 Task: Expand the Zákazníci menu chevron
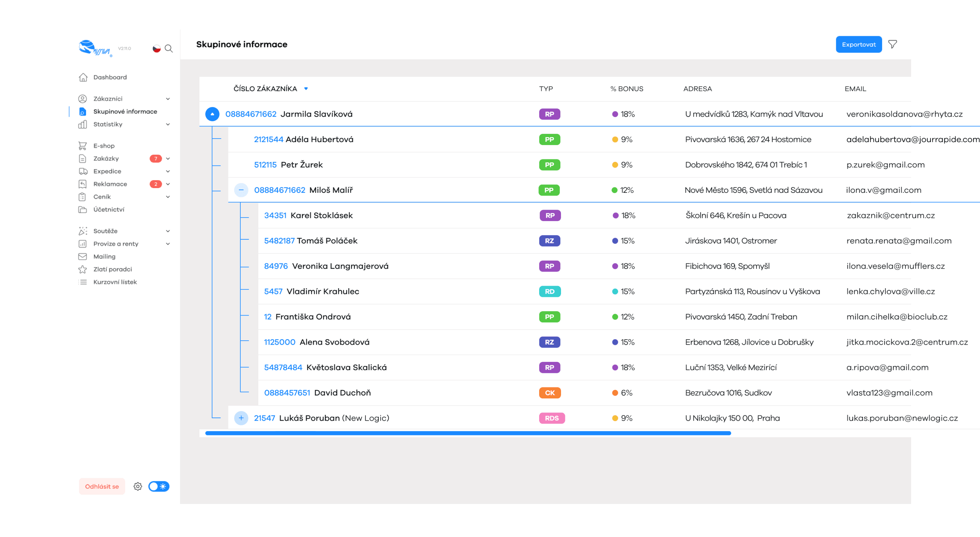tap(168, 99)
